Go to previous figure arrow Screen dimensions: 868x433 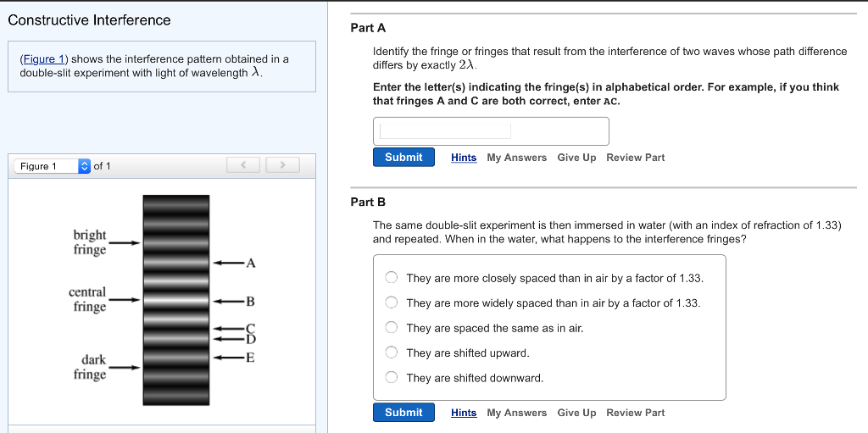point(242,165)
